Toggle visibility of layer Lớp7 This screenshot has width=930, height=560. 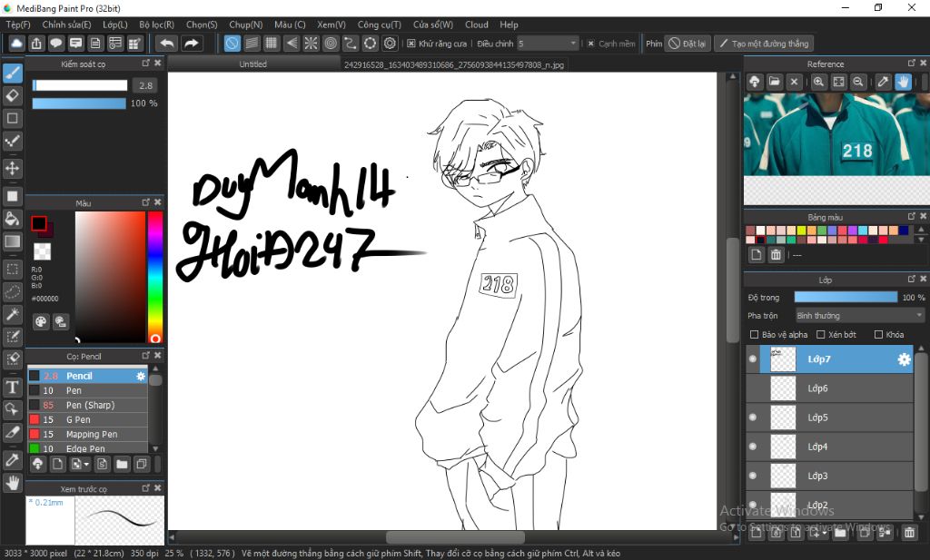pos(753,359)
